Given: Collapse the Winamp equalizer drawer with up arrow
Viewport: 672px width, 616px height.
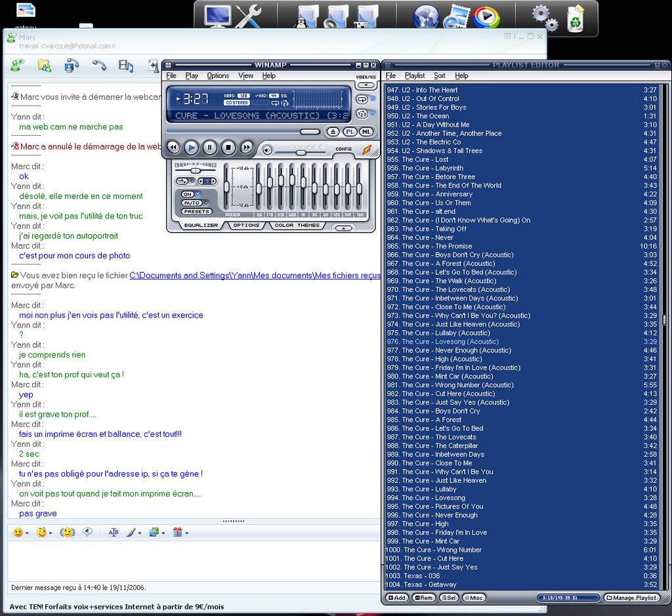Looking at the screenshot, I should [344, 228].
